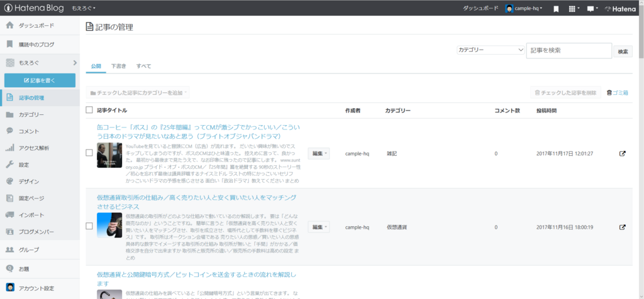Open 編集 dropdown for the 仮想通貨取引所 article
This screenshot has height=299, width=644.
[x=319, y=227]
